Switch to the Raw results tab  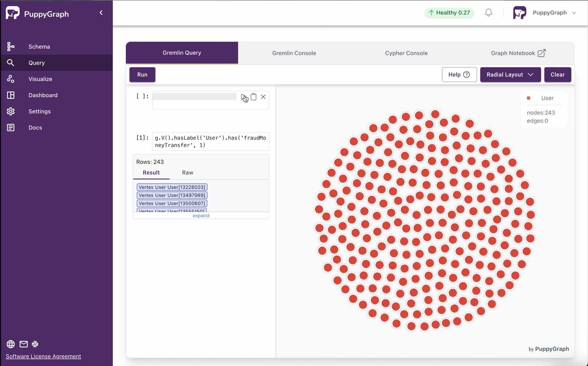(188, 173)
